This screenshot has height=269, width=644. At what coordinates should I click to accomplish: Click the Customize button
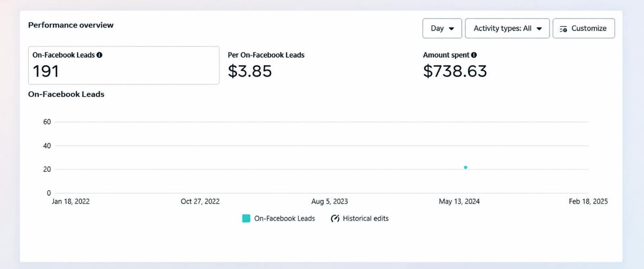pyautogui.click(x=584, y=29)
